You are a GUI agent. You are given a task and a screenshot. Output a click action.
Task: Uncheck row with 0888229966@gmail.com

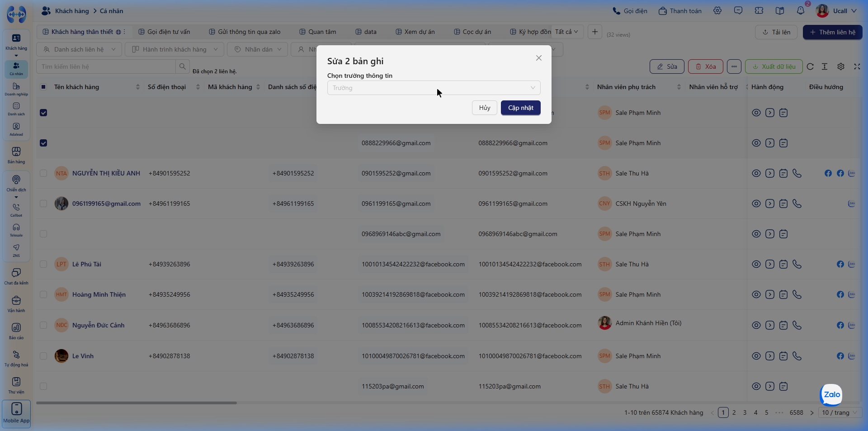point(43,143)
